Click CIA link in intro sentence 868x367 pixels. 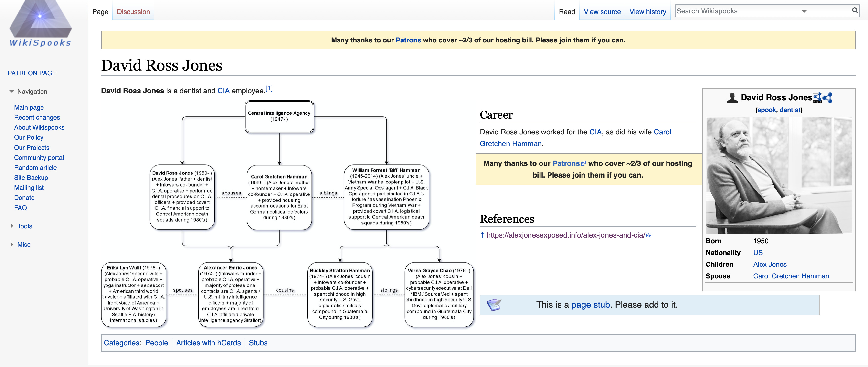(x=223, y=91)
